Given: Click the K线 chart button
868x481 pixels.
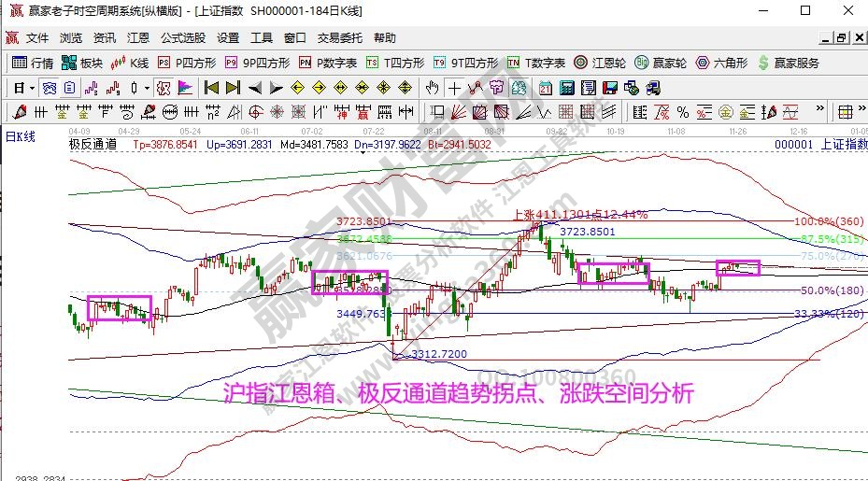Looking at the screenshot, I should tap(131, 63).
